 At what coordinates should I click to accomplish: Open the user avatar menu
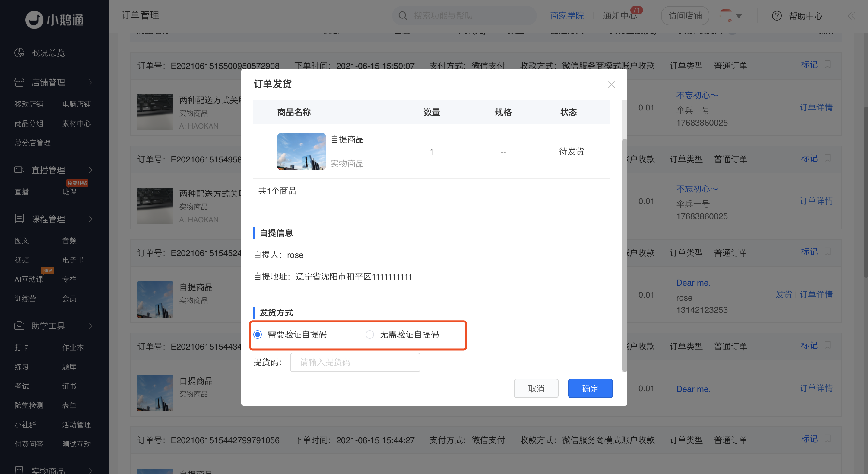(x=726, y=15)
